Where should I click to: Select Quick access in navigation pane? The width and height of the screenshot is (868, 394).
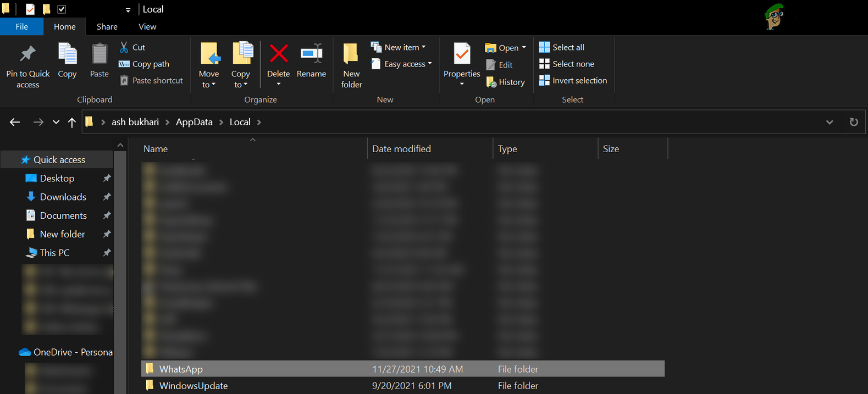(x=57, y=160)
